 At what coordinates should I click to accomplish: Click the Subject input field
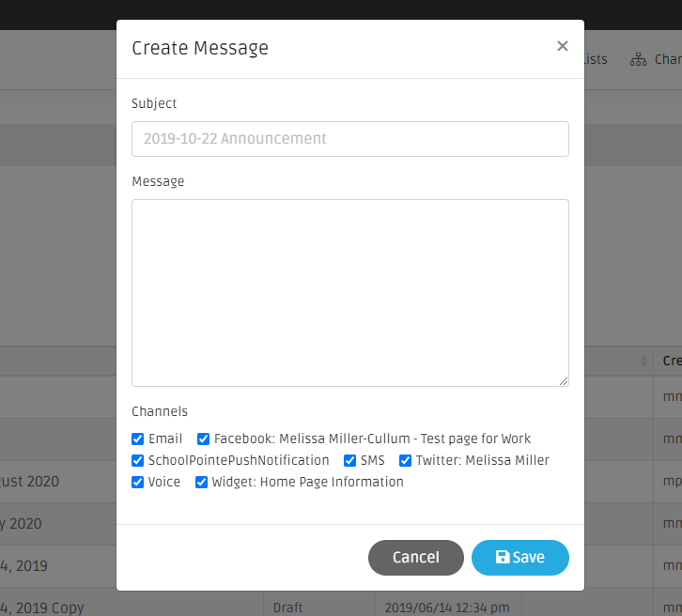349,139
